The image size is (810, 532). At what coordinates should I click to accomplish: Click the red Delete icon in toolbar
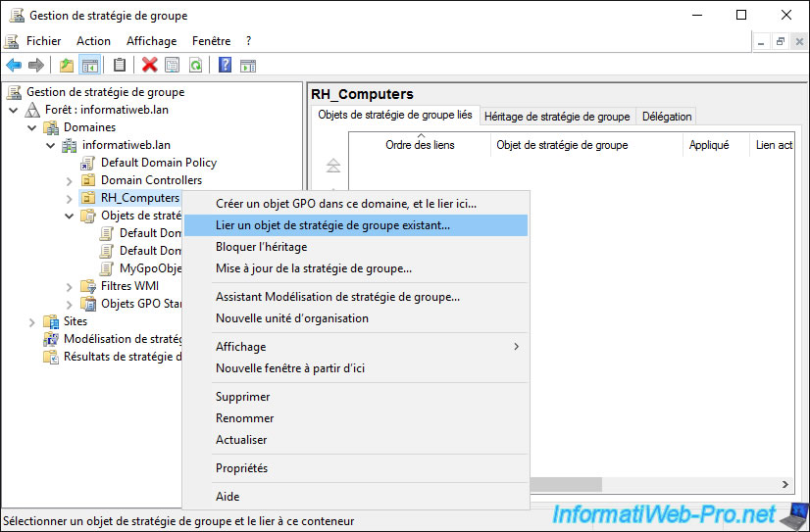click(149, 65)
